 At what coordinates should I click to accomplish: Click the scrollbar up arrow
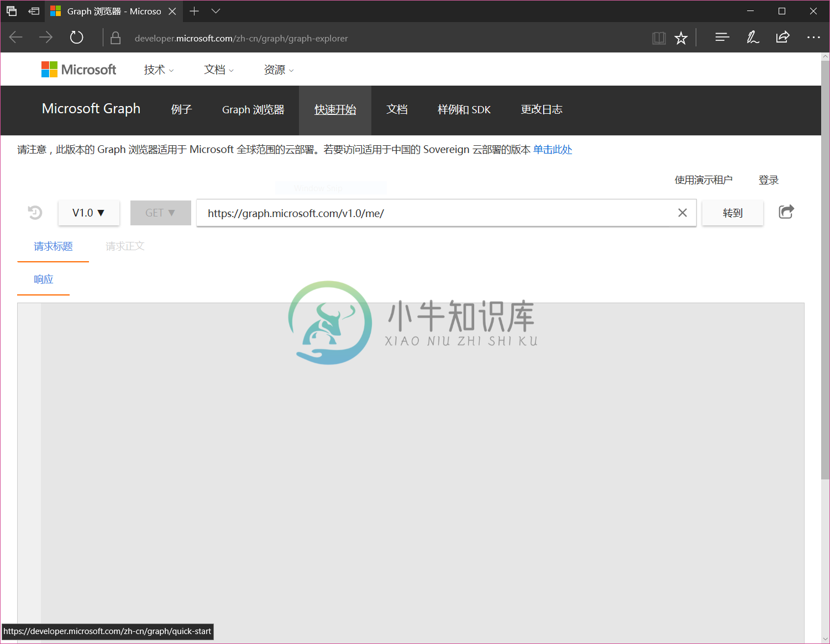pyautogui.click(x=825, y=56)
